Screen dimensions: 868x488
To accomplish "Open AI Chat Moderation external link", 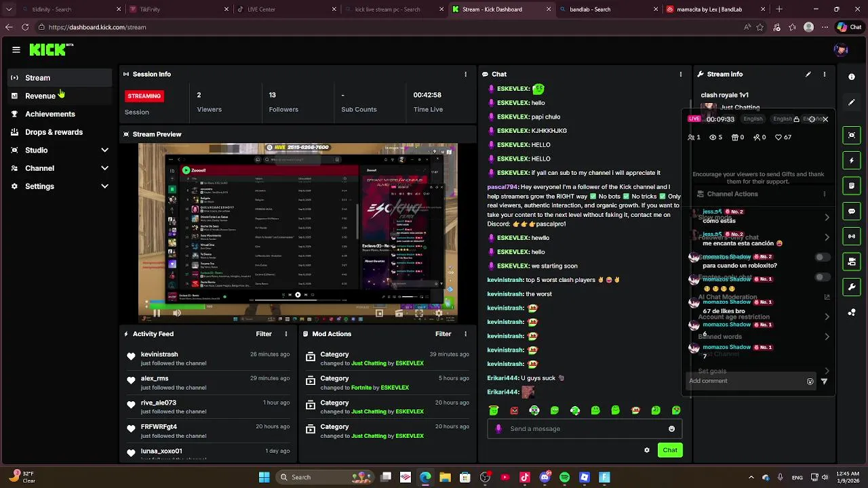I will pyautogui.click(x=827, y=297).
